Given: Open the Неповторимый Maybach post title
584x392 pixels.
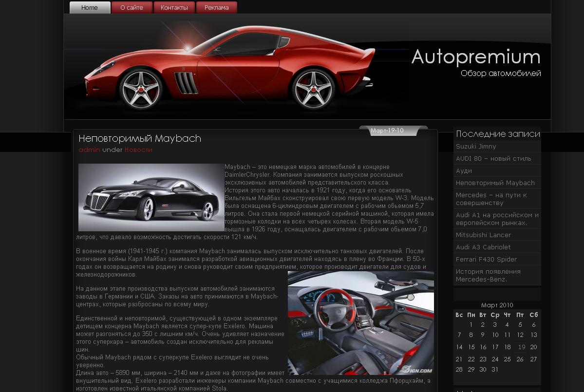Looking at the screenshot, I should [x=140, y=138].
